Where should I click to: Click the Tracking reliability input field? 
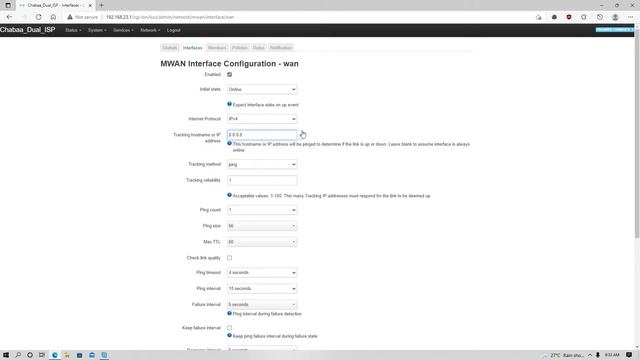[x=262, y=180]
